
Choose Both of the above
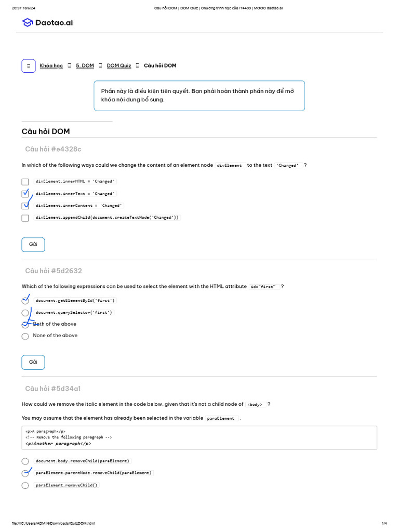pyautogui.click(x=25, y=324)
